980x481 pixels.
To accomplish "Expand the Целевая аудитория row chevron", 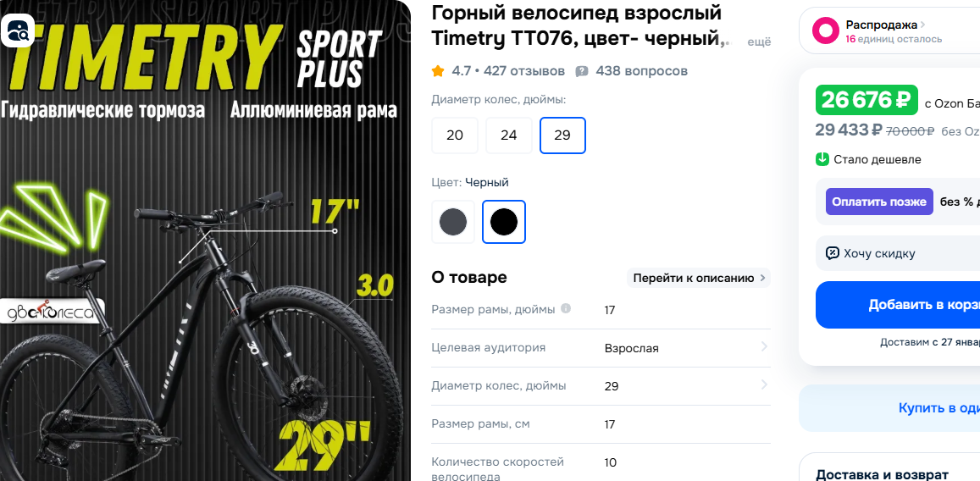I will (764, 346).
